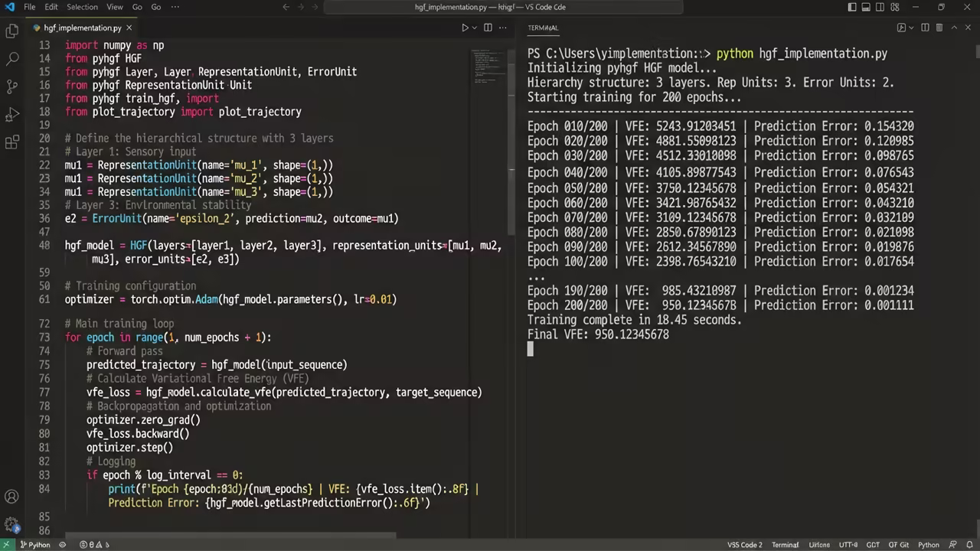The height and width of the screenshot is (551, 980).
Task: Click the 'optimizer.zero_grad()' code line
Action: click(143, 419)
